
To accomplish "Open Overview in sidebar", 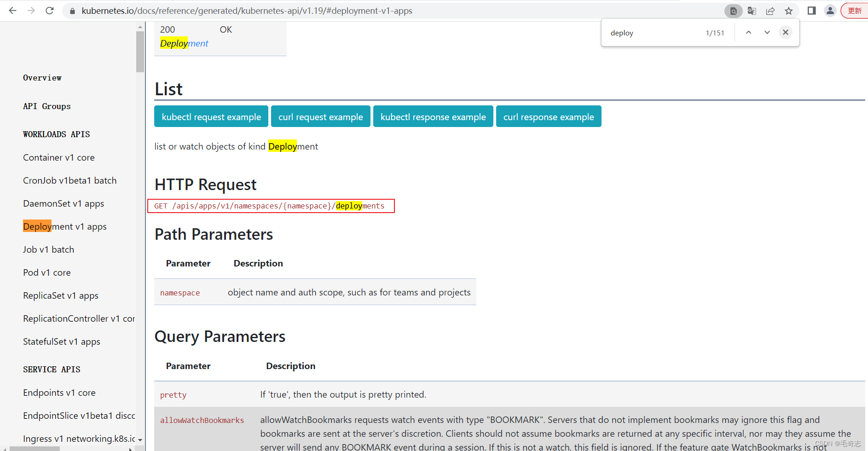I will pyautogui.click(x=42, y=78).
